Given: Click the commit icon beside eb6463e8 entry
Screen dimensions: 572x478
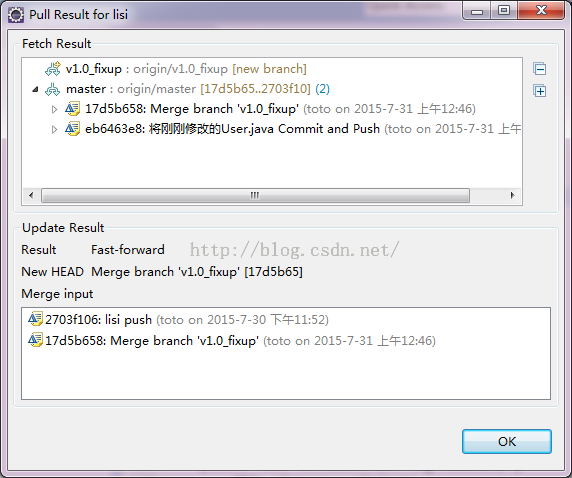Looking at the screenshot, I should click(x=72, y=129).
